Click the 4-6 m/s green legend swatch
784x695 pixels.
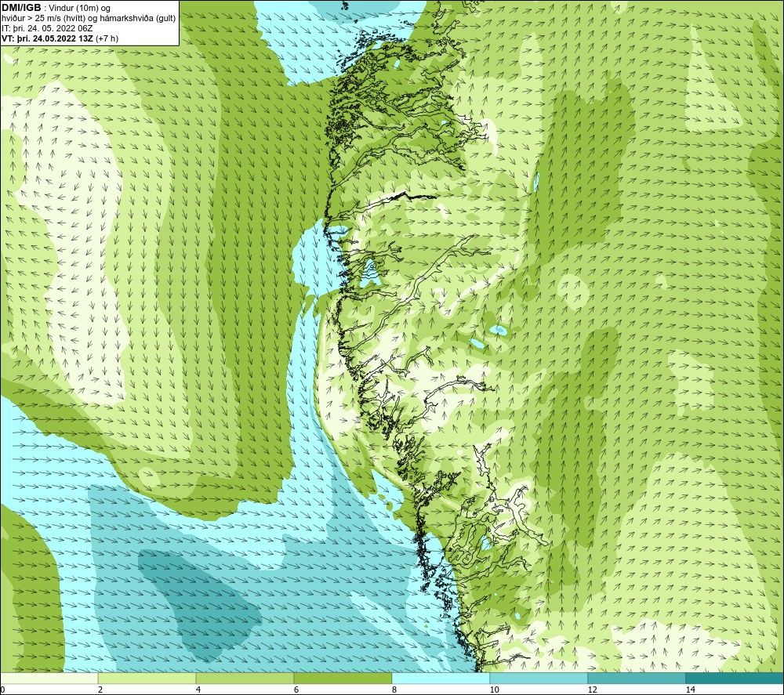[245, 679]
